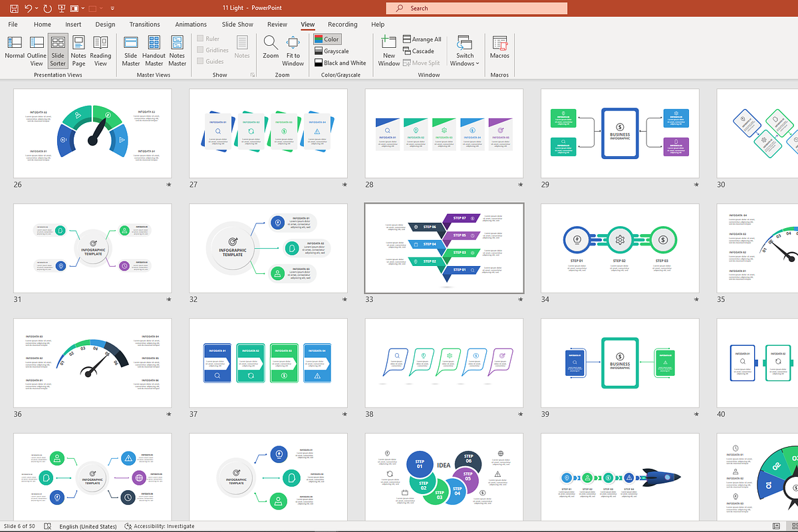Image resolution: width=798 pixels, height=532 pixels.
Task: Toggle the Guides checkbox
Action: point(210,62)
